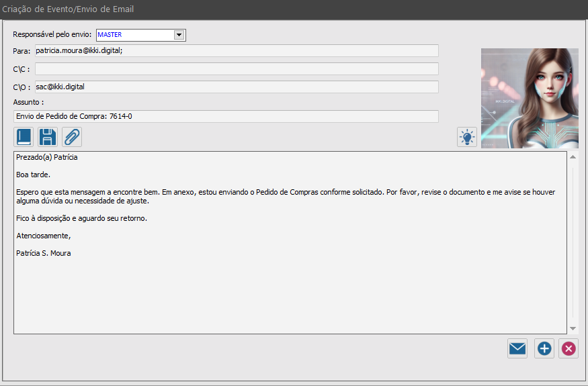This screenshot has width=588, height=386.
Task: Click the Assunto subject field
Action: coord(226,116)
